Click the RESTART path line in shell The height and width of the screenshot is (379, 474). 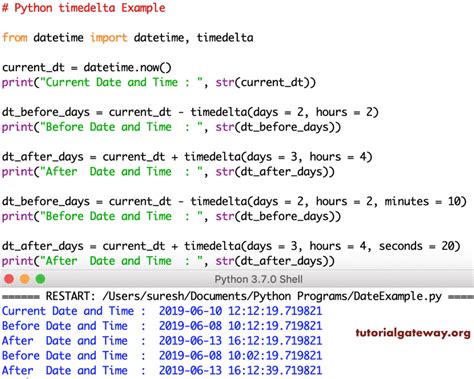[238, 296]
